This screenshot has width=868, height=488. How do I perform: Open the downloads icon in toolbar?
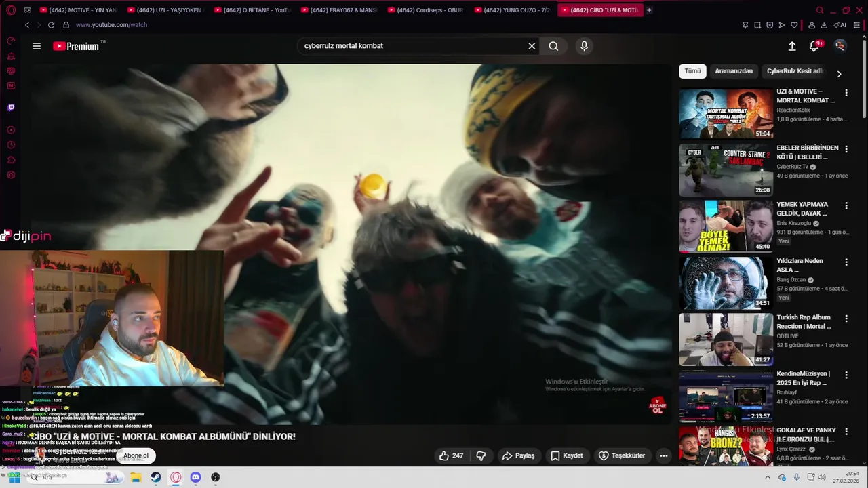[824, 25]
